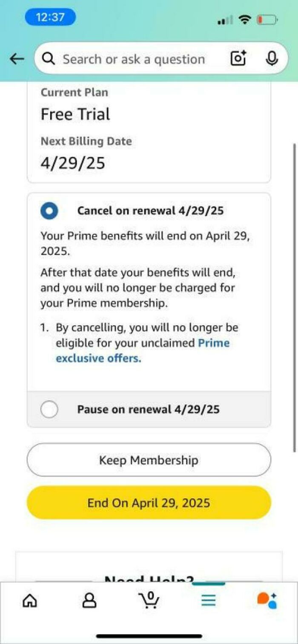Go to Home tab in bottom bar
This screenshot has height=644, width=298.
29,600
